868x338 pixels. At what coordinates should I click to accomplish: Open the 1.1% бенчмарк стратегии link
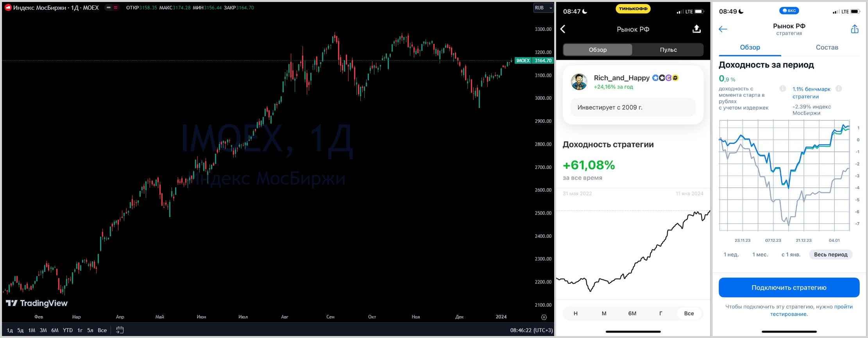811,93
